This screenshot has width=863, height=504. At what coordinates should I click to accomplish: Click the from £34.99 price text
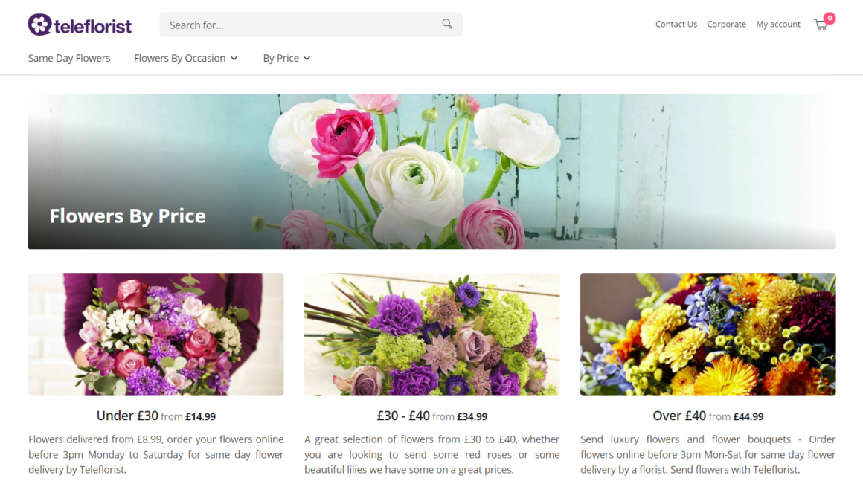point(460,416)
